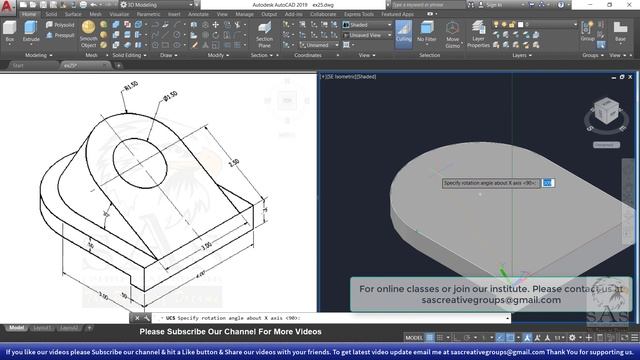Open the AutoCAD application menu button
The height and width of the screenshot is (360, 640).
point(7,7)
